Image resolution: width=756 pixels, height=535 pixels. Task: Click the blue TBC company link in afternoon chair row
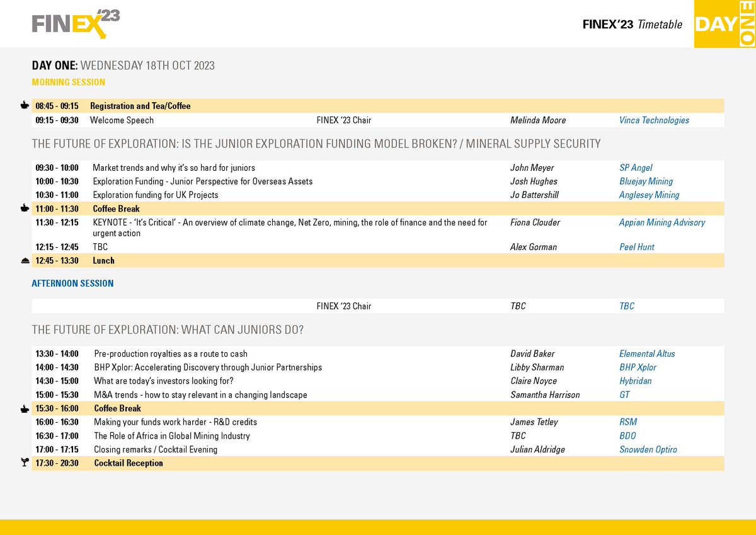click(627, 306)
